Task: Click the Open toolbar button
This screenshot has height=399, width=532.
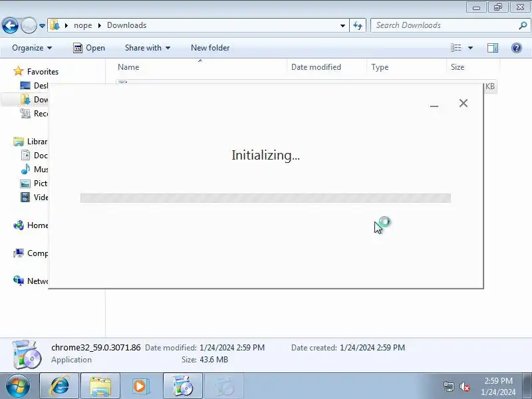Action: coord(89,48)
